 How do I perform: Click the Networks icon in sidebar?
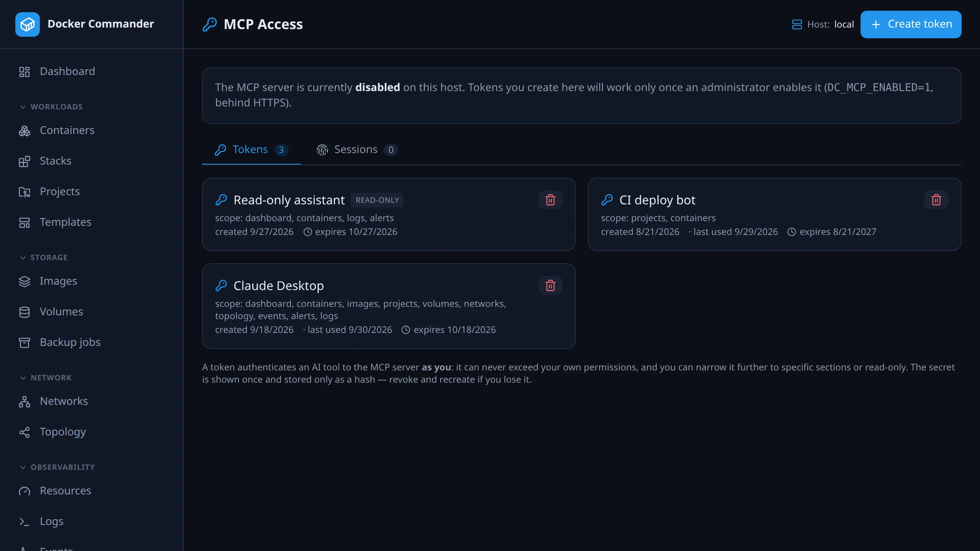(x=24, y=401)
